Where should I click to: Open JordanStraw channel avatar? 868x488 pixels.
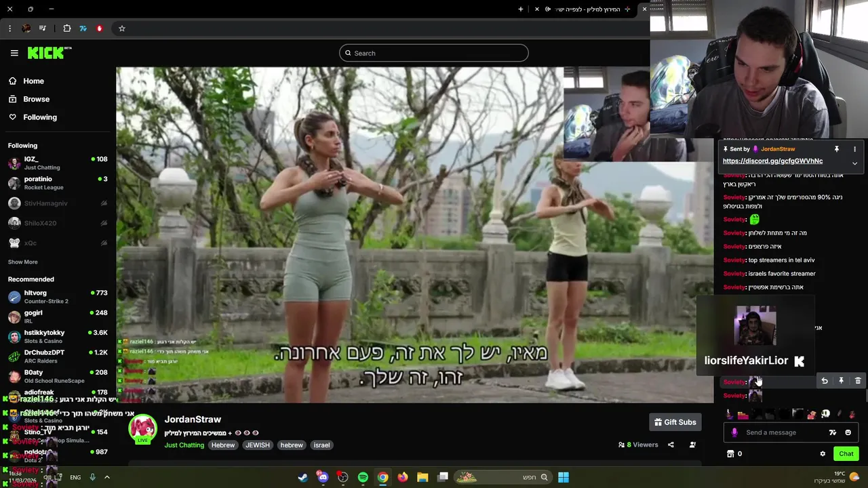(x=142, y=429)
